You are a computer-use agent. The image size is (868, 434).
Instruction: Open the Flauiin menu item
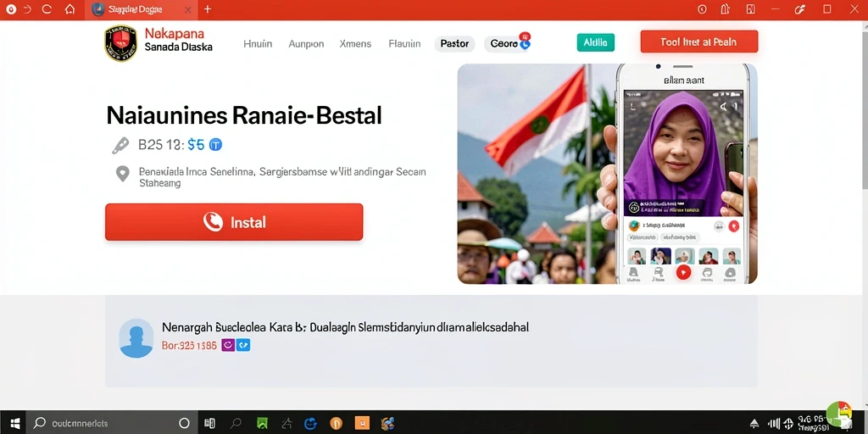pos(404,44)
